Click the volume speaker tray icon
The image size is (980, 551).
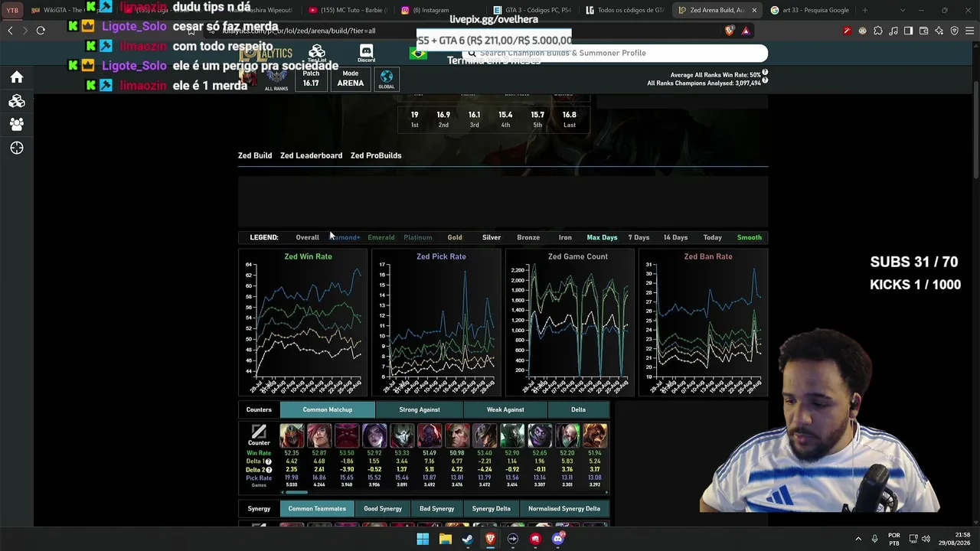pos(926,539)
